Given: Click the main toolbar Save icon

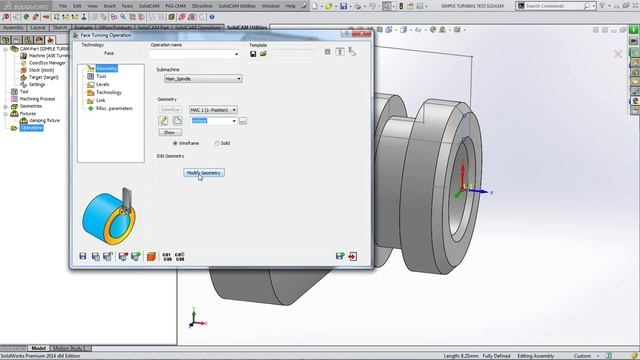Looking at the screenshot, I should [344, 6].
